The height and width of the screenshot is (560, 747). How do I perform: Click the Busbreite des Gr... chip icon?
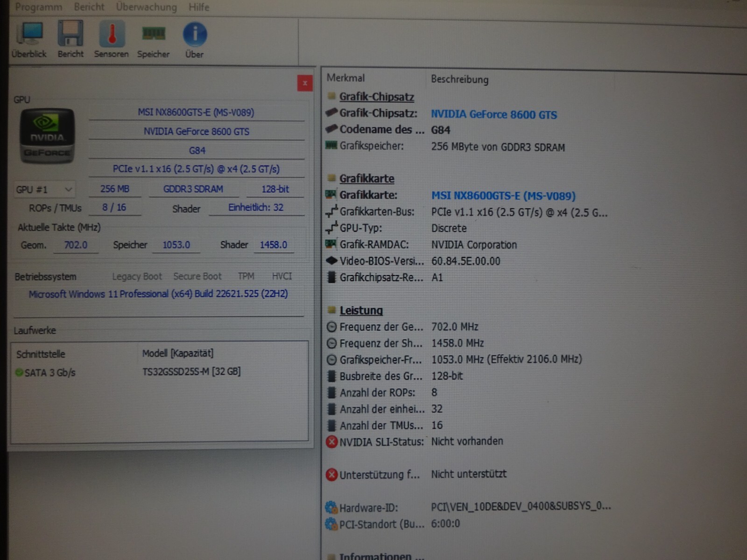(x=331, y=376)
